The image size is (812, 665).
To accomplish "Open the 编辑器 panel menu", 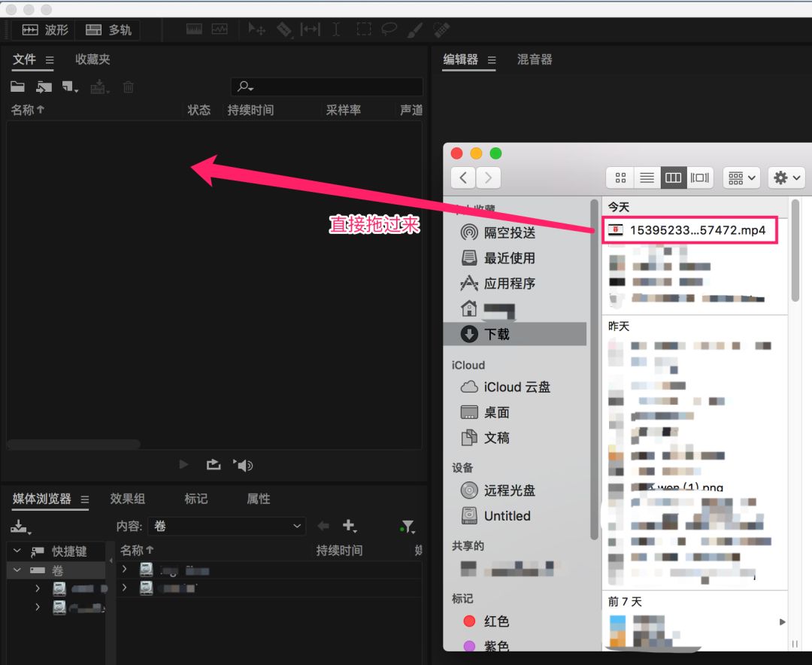I will 492,60.
